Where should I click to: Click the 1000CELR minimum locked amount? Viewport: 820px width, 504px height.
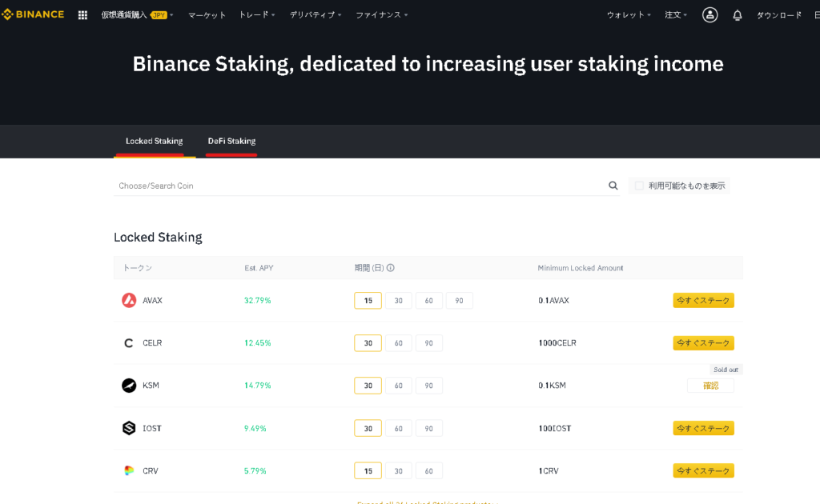pyautogui.click(x=557, y=343)
